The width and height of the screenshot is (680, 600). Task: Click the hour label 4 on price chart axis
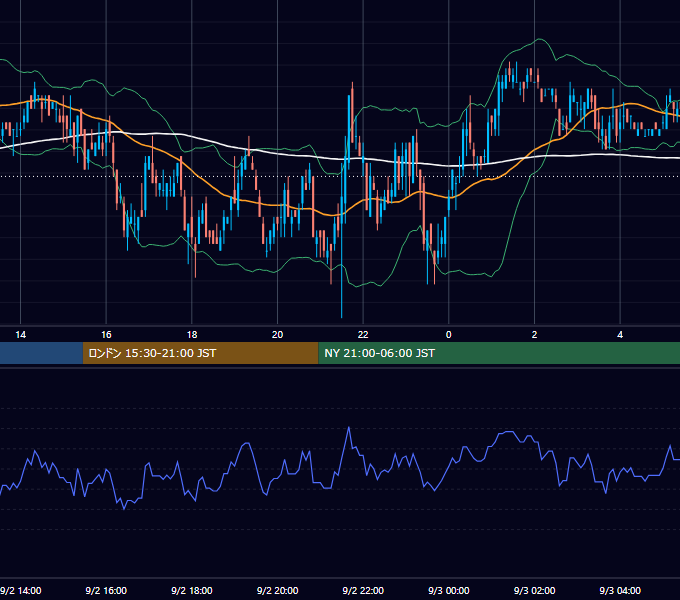click(620, 335)
